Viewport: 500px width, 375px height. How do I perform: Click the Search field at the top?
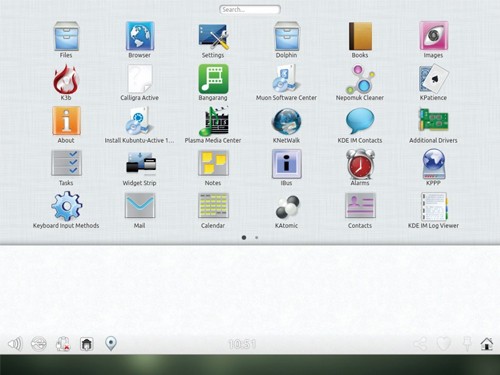click(x=250, y=9)
